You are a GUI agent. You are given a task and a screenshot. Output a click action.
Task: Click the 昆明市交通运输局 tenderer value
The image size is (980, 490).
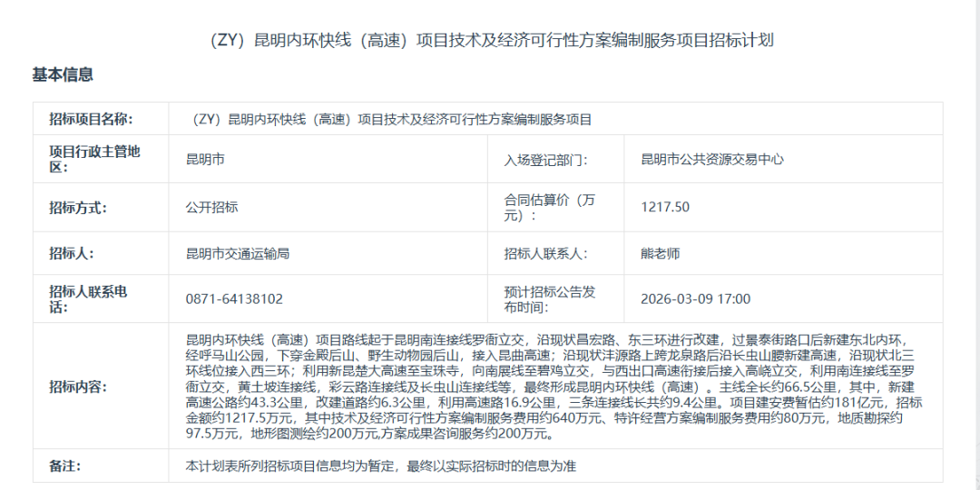[237, 254]
